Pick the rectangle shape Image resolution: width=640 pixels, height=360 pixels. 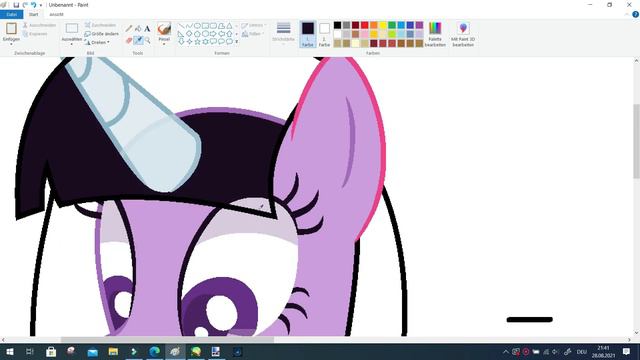tap(205, 26)
